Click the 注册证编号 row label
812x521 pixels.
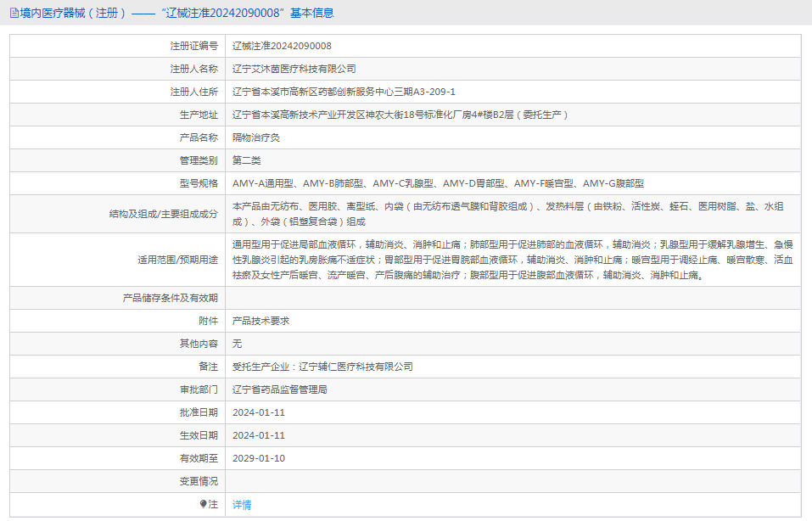click(194, 46)
